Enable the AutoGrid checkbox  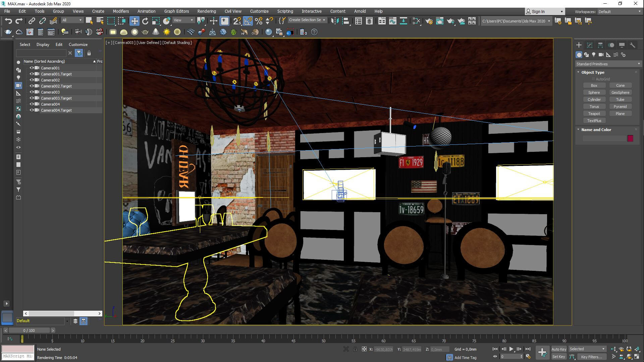(593, 79)
